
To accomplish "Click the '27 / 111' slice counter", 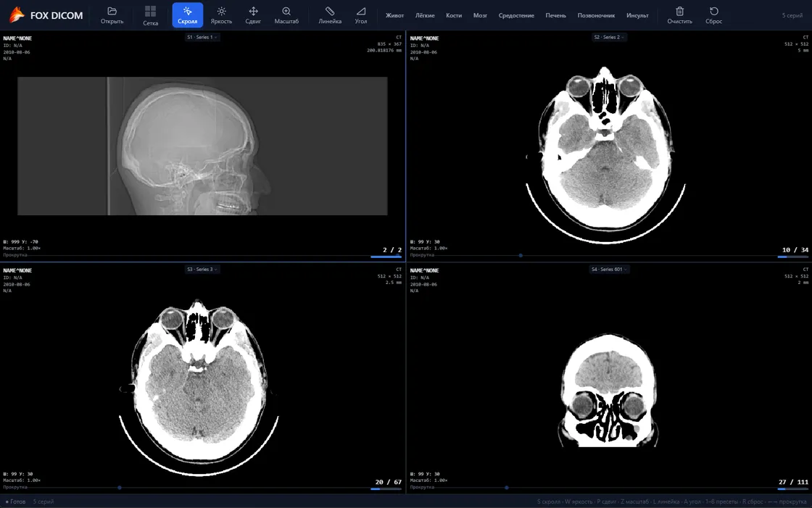I will pos(793,482).
